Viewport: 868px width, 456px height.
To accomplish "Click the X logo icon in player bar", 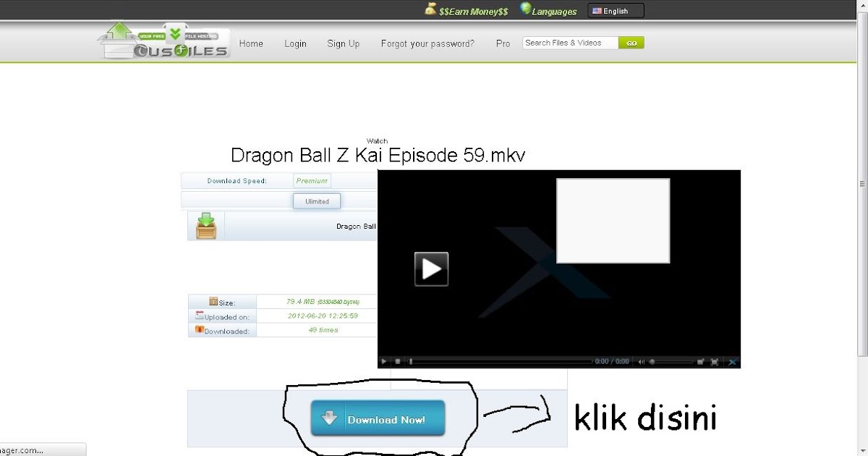I will 732,361.
